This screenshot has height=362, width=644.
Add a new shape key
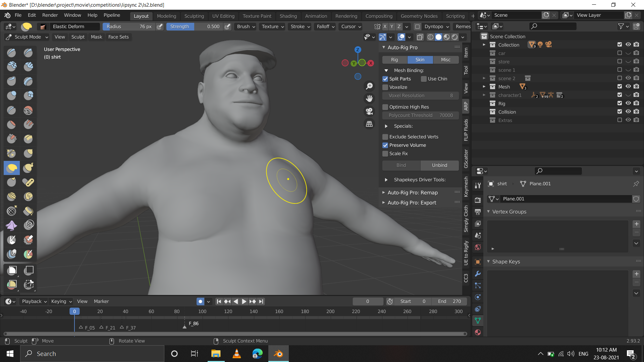(636, 274)
